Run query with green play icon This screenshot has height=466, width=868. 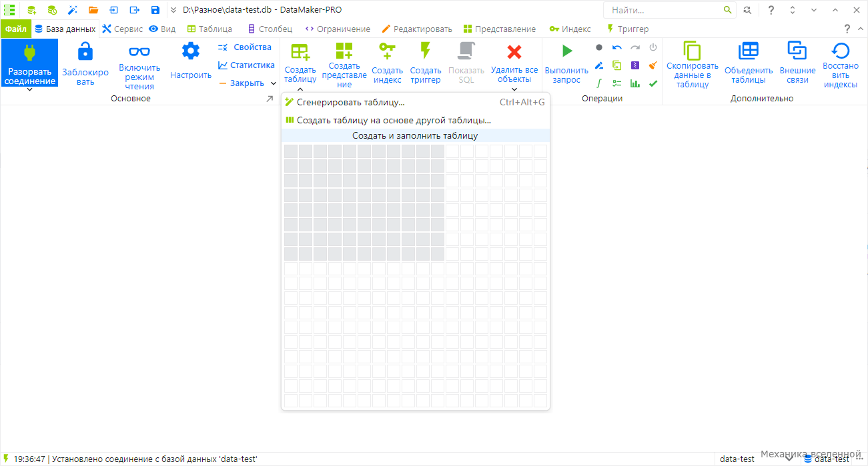566,51
